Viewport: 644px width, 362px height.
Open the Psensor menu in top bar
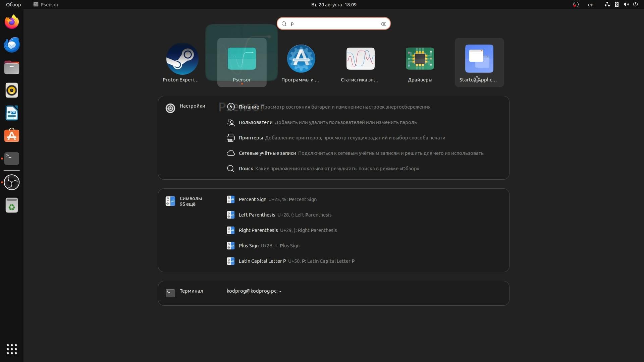(46, 5)
